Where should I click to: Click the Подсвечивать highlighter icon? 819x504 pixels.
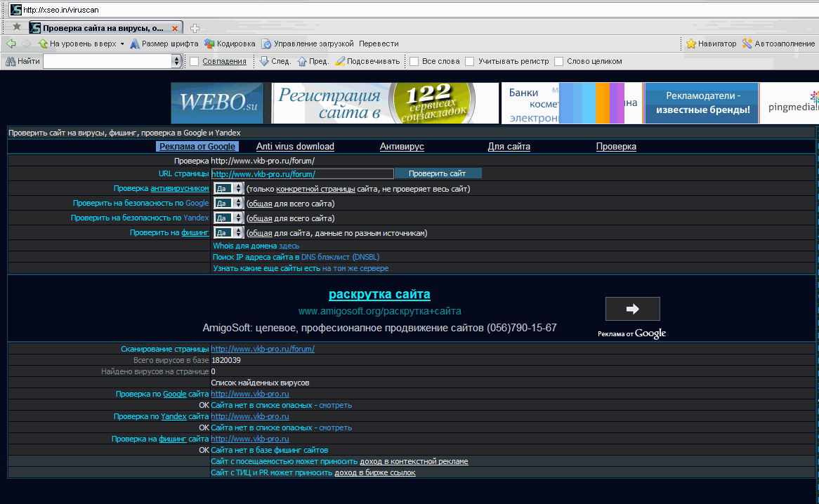coord(340,61)
